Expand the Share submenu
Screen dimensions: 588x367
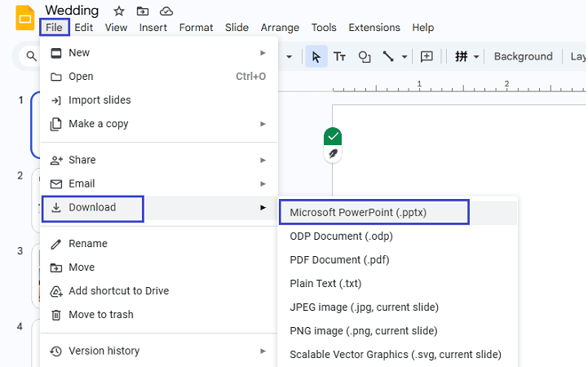click(x=159, y=160)
